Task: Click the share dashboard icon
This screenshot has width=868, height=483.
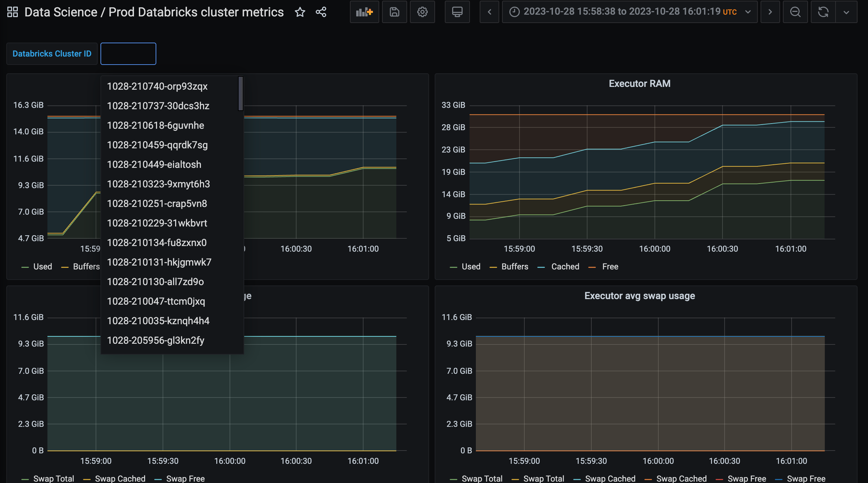Action: click(x=321, y=12)
